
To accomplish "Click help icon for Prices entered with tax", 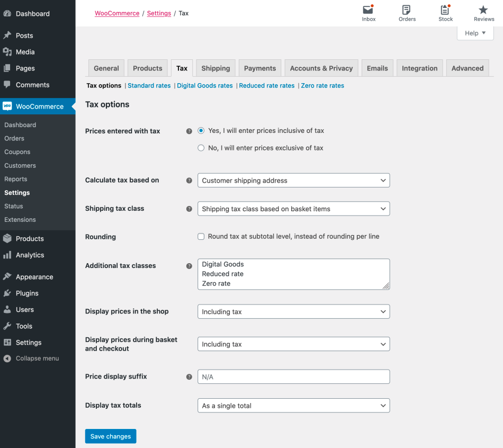I will coord(189,131).
